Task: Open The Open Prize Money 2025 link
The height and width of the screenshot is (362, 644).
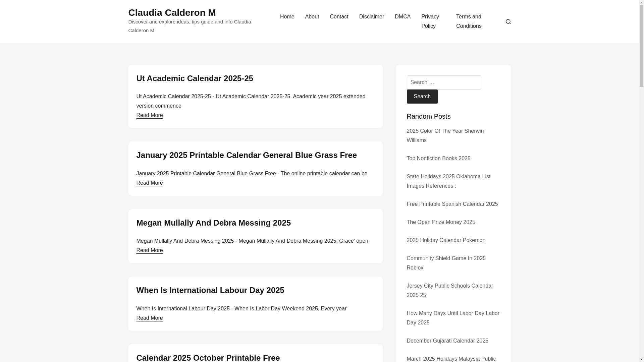Action: (x=440, y=222)
